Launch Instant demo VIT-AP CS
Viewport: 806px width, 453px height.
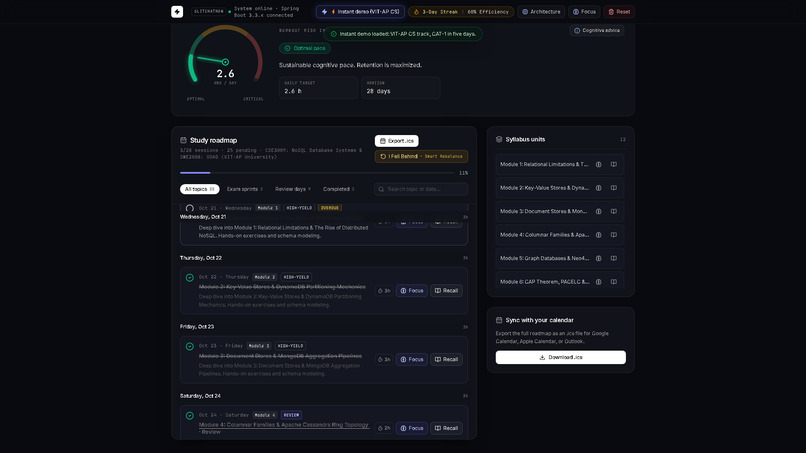click(x=360, y=11)
